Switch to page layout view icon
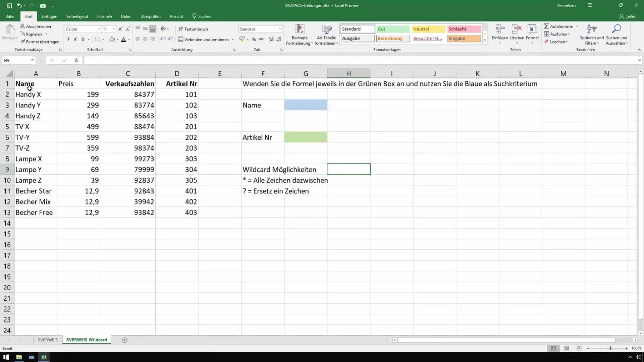Image resolution: width=644 pixels, height=362 pixels. 566,348
